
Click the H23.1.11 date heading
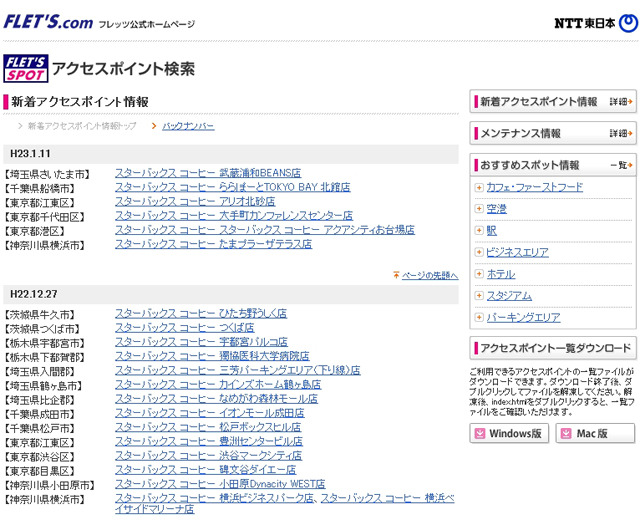30,154
